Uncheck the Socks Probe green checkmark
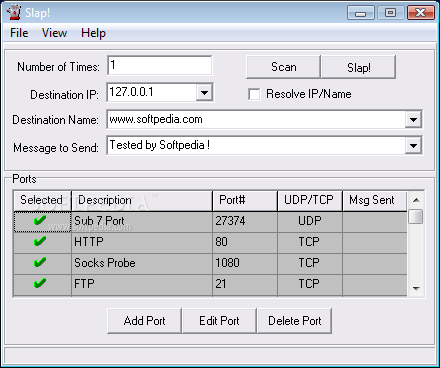This screenshot has width=440, height=368. coord(40,263)
